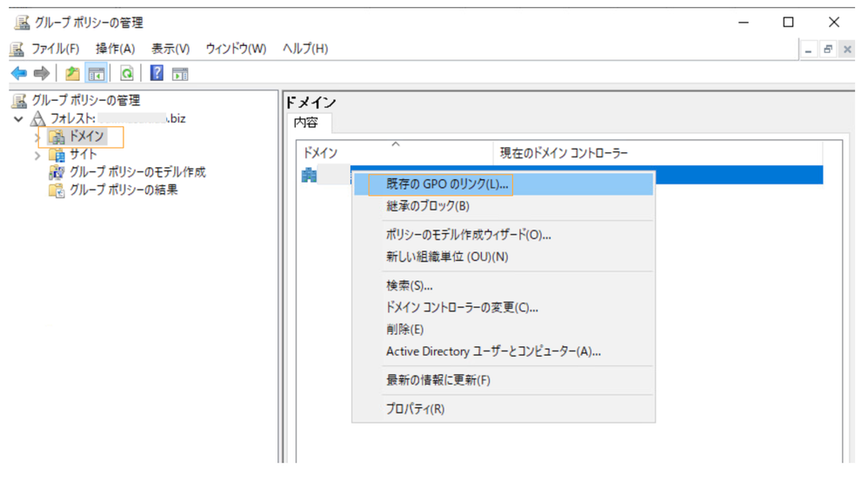This screenshot has width=868, height=481.
Task: Click the Back arrow toolbar icon
Action: [x=19, y=73]
